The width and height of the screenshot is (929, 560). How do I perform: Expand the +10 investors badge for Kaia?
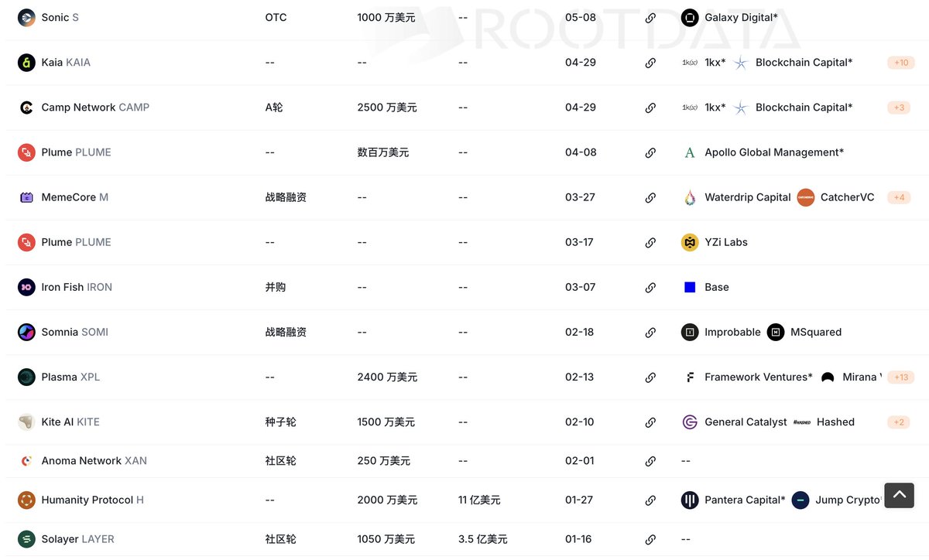(901, 63)
